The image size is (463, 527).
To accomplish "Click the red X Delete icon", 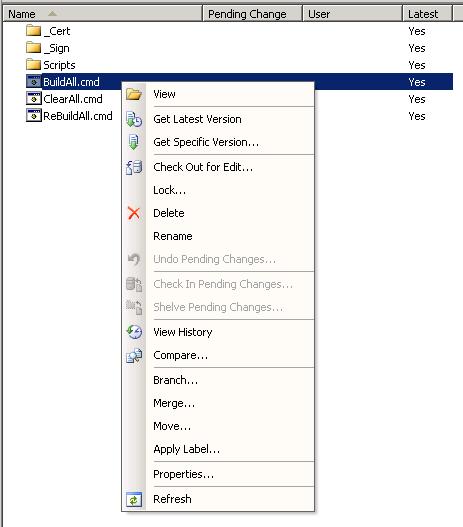I will tap(134, 213).
